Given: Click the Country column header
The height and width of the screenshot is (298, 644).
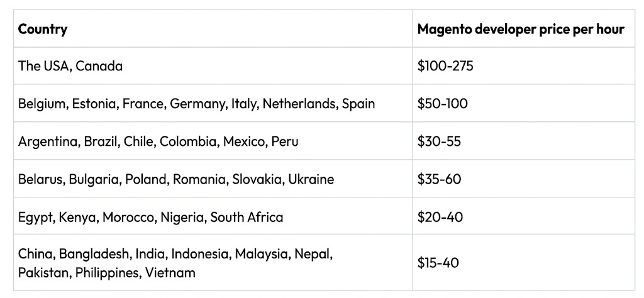Looking at the screenshot, I should [43, 29].
